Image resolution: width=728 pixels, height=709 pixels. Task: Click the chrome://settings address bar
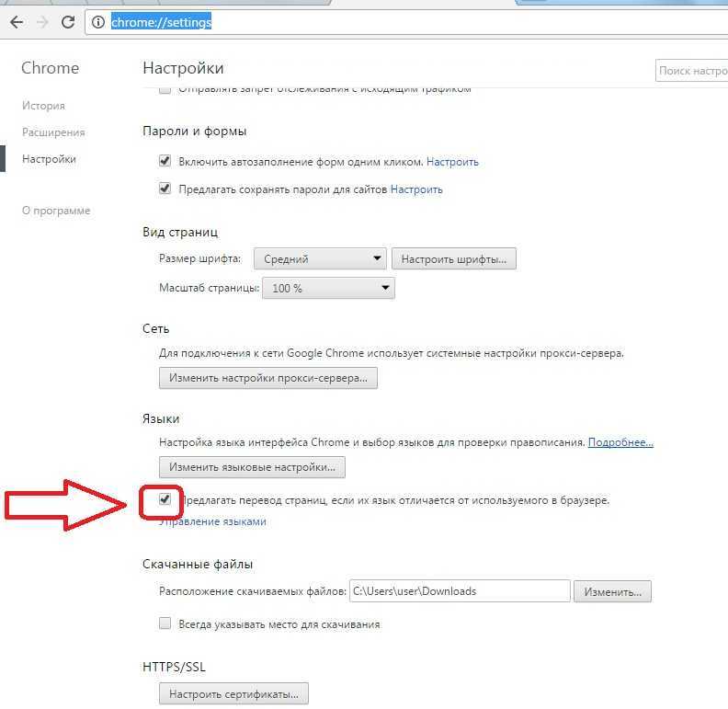[x=406, y=22]
